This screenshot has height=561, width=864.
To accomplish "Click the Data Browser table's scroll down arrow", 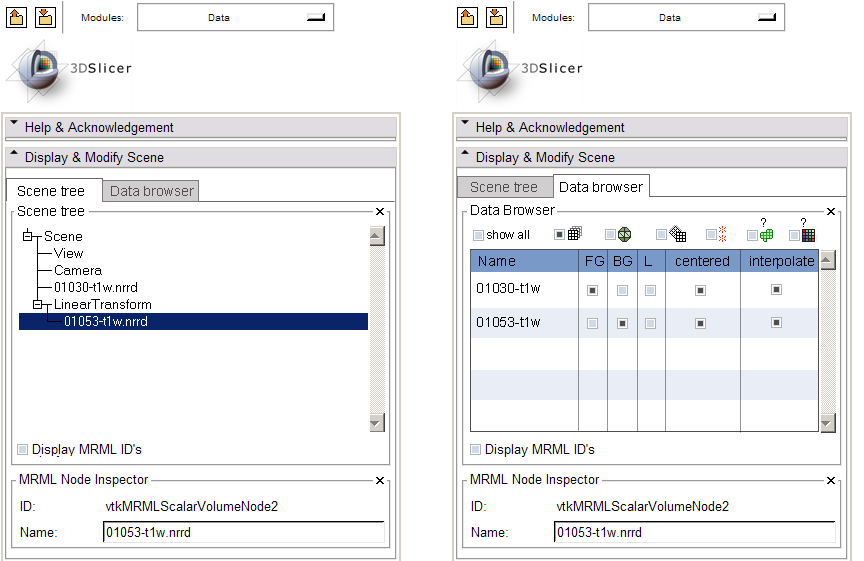I will click(x=827, y=424).
